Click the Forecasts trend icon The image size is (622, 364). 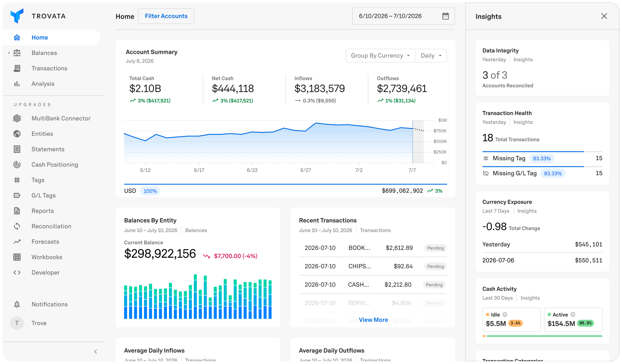17,241
